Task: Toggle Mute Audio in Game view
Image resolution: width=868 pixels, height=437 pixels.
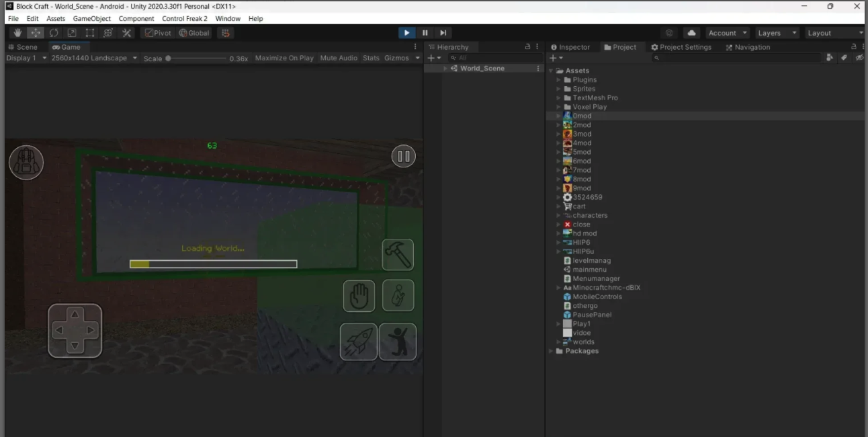Action: (x=339, y=58)
